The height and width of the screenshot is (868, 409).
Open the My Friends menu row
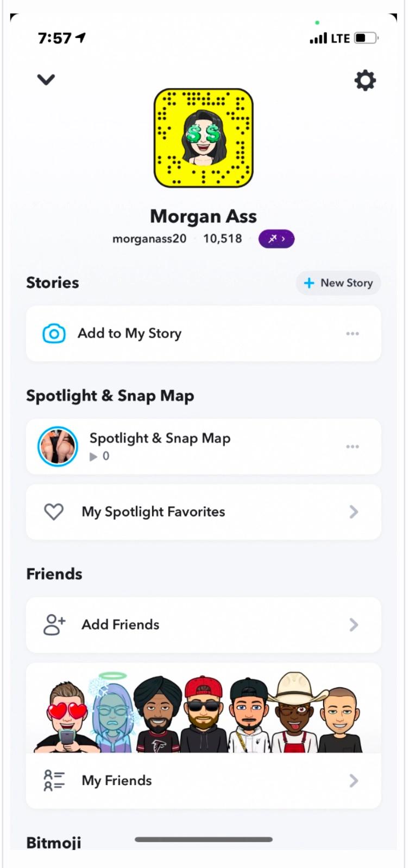click(x=203, y=781)
